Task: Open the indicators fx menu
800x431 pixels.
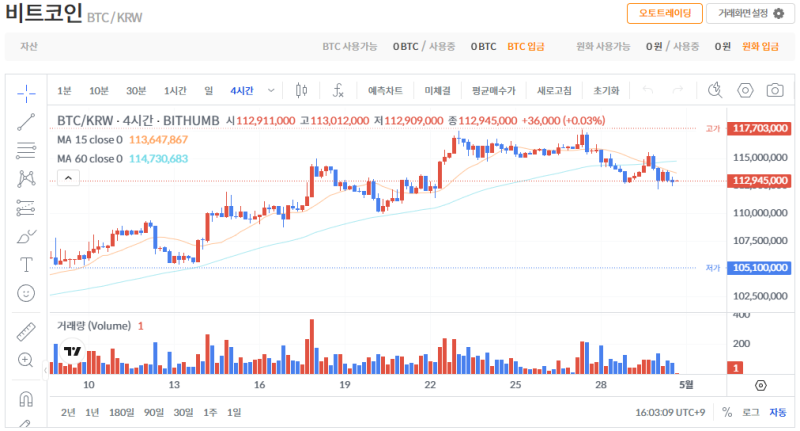Action: 338,91
